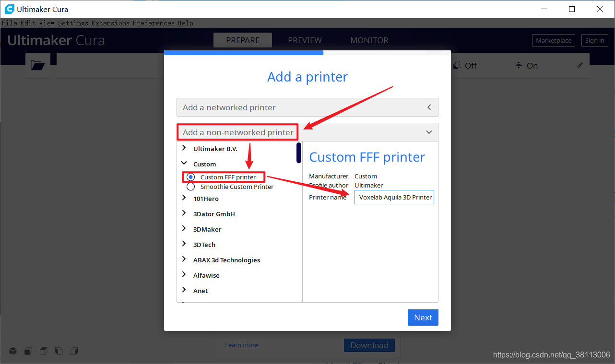Click the support Off icon
Image resolution: width=615 pixels, height=364 pixels.
pos(457,65)
